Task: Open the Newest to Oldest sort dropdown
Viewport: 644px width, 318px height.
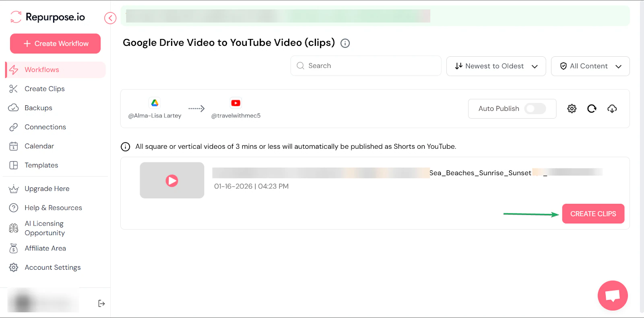Action: (496, 66)
